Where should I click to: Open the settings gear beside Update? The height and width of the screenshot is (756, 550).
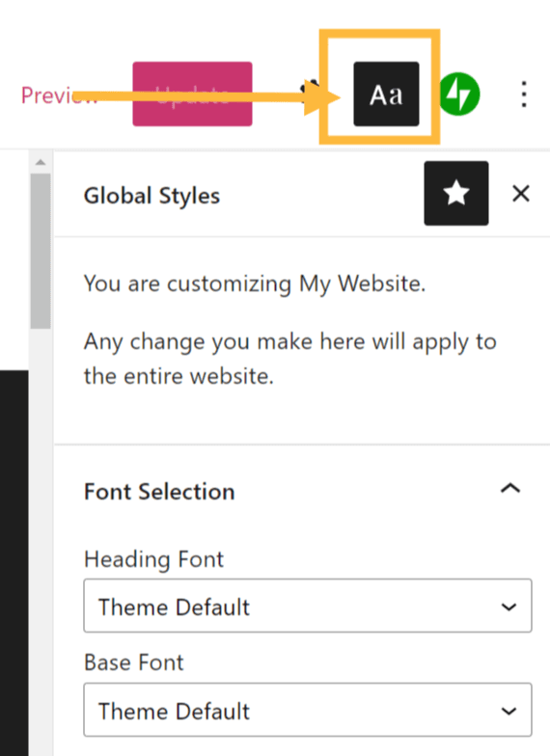coord(309,92)
